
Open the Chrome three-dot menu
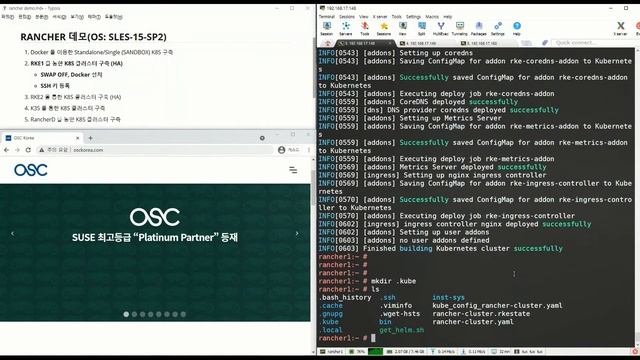pos(309,150)
